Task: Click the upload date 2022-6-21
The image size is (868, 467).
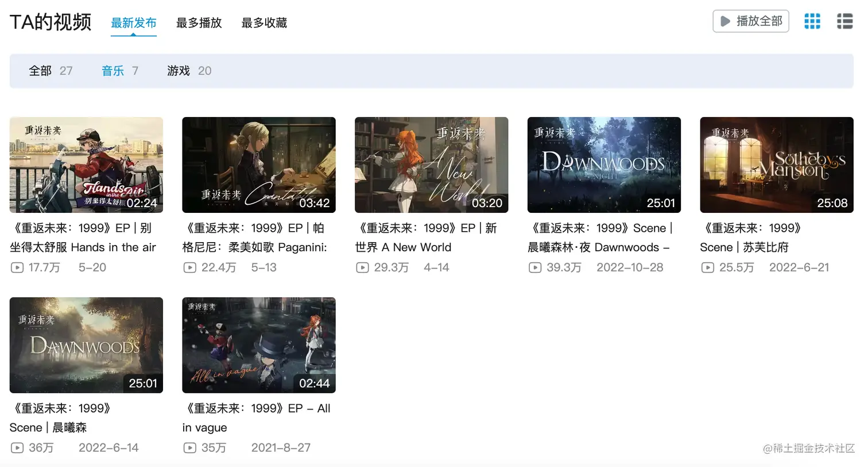Action: coord(799,267)
